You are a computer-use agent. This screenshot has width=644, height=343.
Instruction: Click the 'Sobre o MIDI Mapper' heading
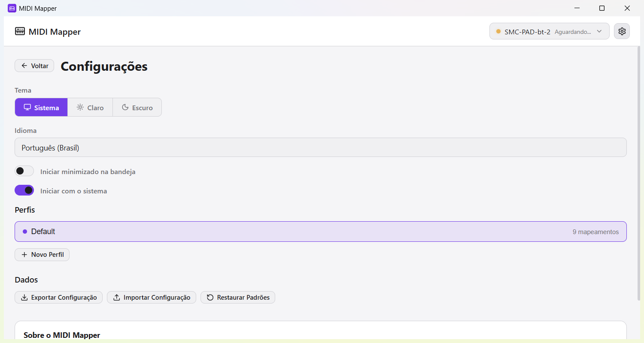coord(62,335)
